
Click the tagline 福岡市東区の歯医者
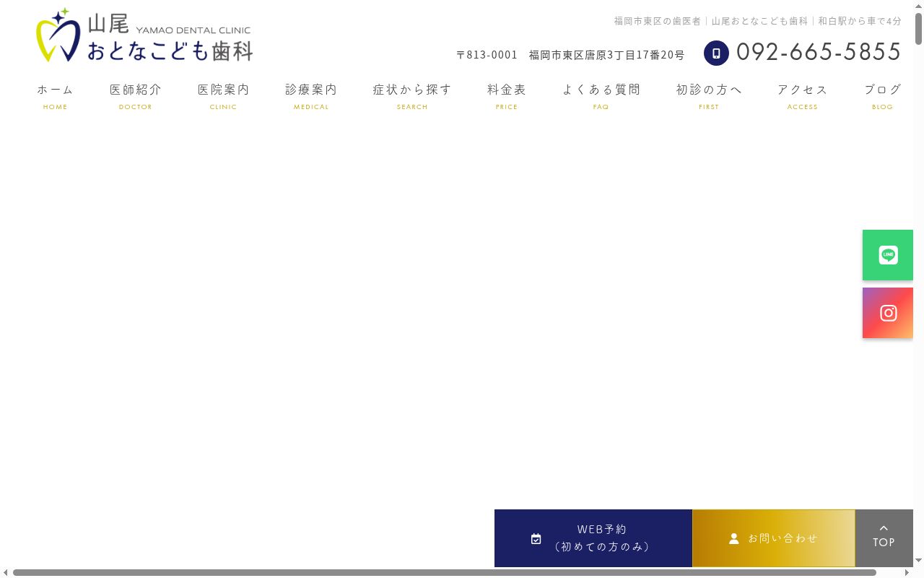658,21
